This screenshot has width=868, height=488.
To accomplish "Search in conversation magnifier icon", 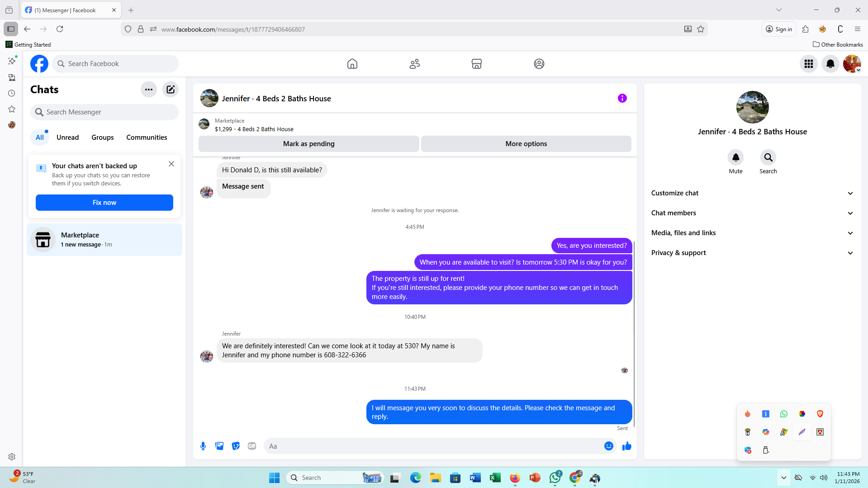I will tap(768, 157).
